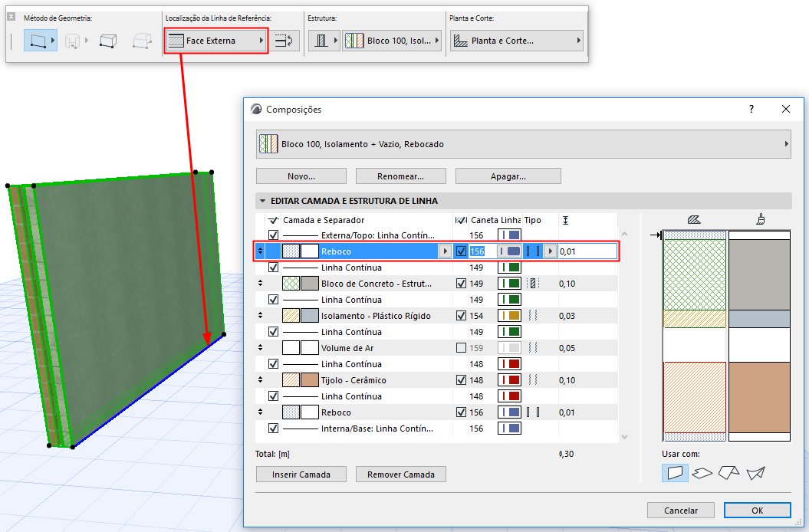Select the Bloco de Concreto - Estrut... layer
Image resolution: width=809 pixels, height=532 pixels.
click(376, 284)
